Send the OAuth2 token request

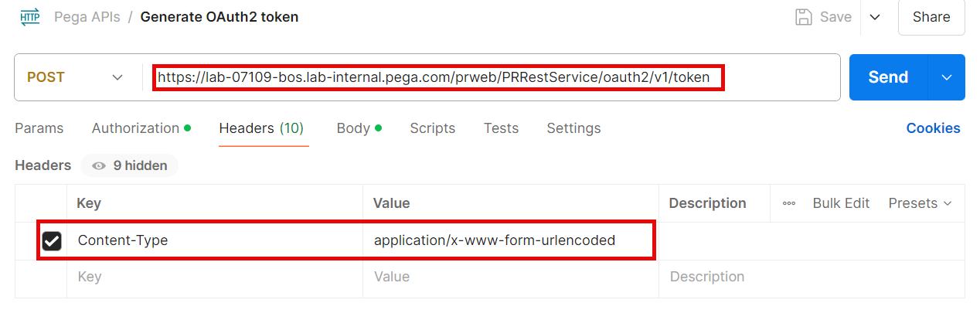coord(889,77)
